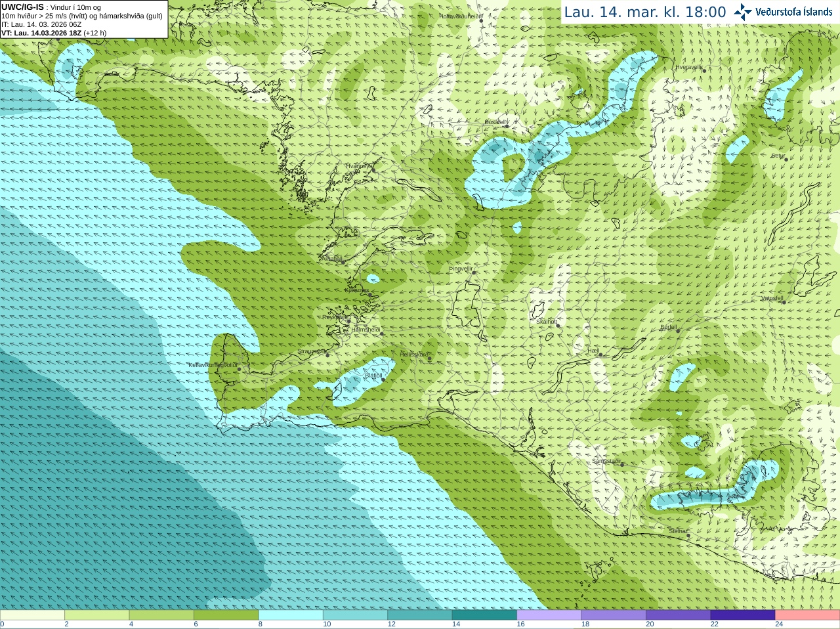Viewport: 840px width, 629px height.
Task: Click the legend value '16' on the scale
Action: pos(520,624)
